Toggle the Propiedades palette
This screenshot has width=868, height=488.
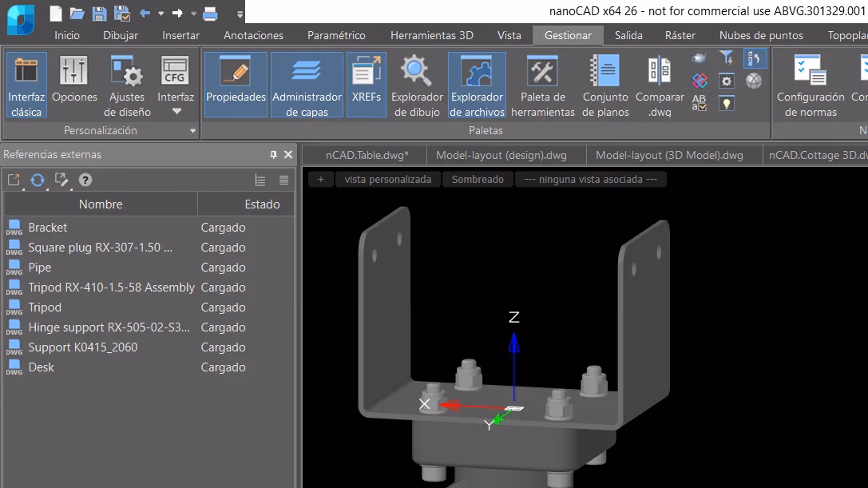tap(236, 85)
